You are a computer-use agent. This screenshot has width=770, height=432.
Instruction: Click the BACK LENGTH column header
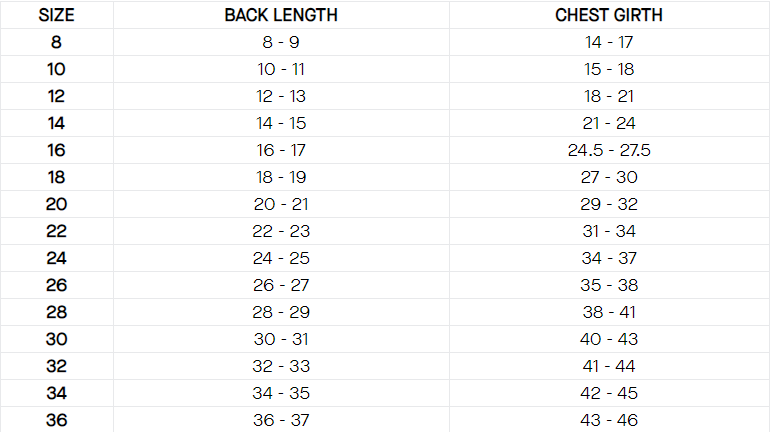click(281, 15)
